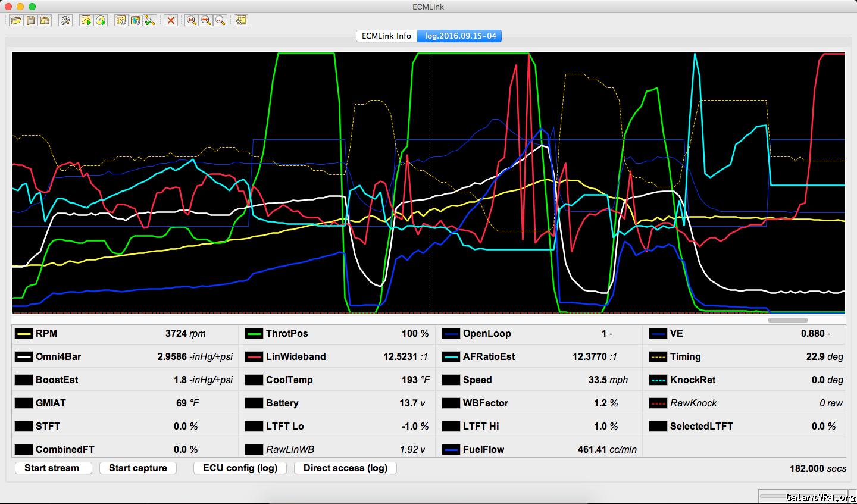This screenshot has height=504, width=857.
Task: Switch to the ECMLink Info tab
Action: 386,36
